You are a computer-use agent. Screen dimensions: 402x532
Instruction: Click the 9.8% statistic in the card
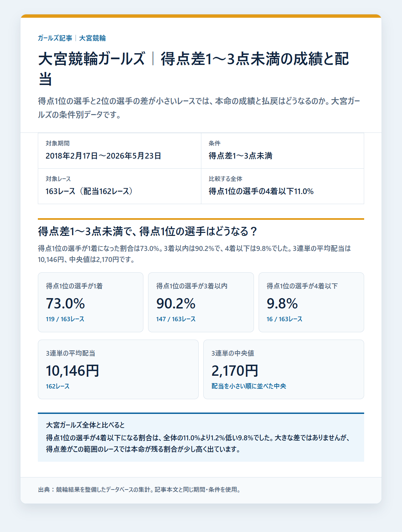pyautogui.click(x=282, y=303)
